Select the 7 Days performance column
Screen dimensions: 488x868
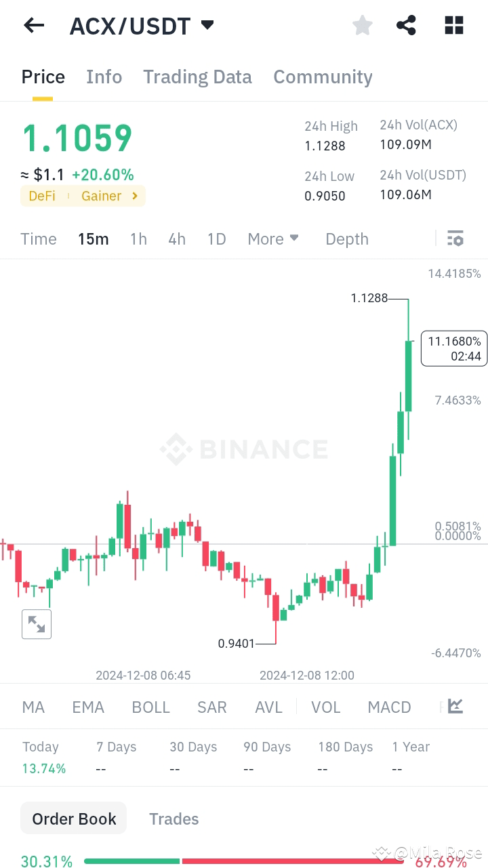116,747
